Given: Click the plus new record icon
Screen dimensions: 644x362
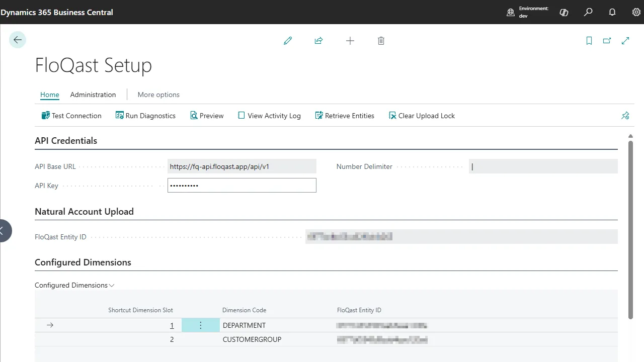Looking at the screenshot, I should click(x=350, y=41).
